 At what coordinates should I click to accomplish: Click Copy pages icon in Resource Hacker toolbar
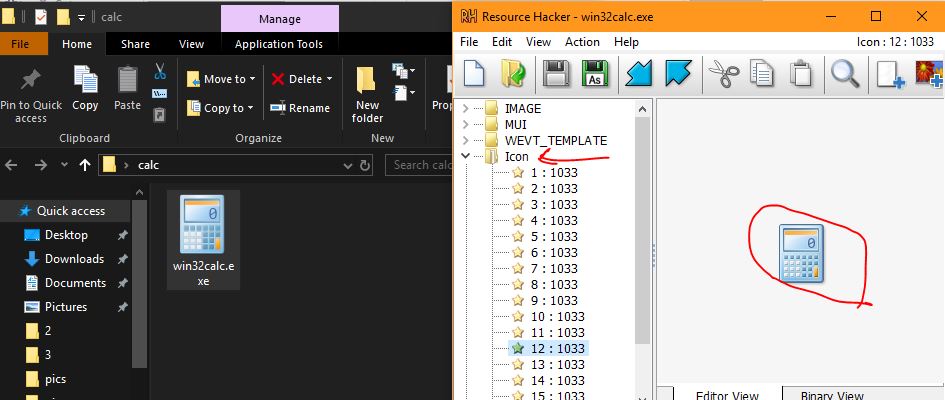(x=762, y=74)
